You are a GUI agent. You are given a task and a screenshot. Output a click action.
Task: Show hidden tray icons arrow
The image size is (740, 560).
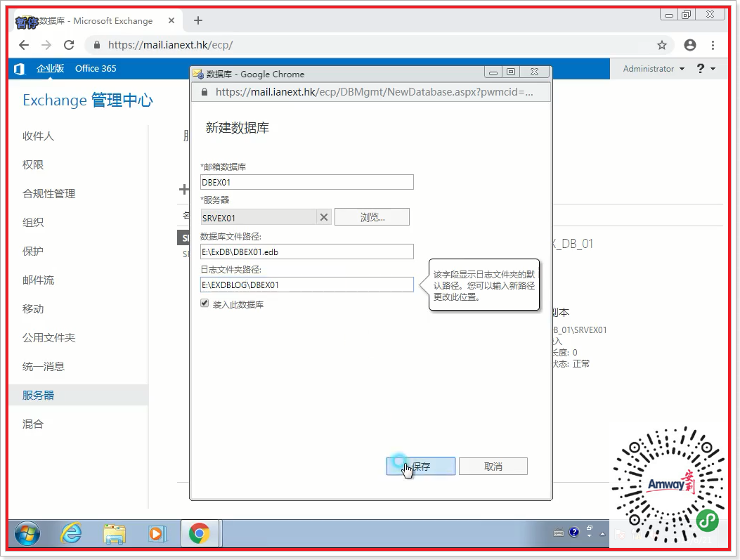(x=602, y=534)
